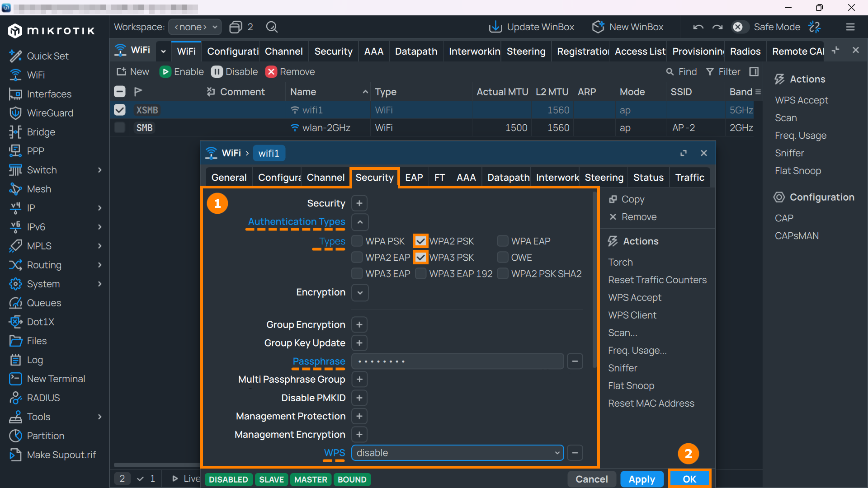Image resolution: width=868 pixels, height=488 pixels.
Task: Open the Access List tab
Action: tap(640, 52)
